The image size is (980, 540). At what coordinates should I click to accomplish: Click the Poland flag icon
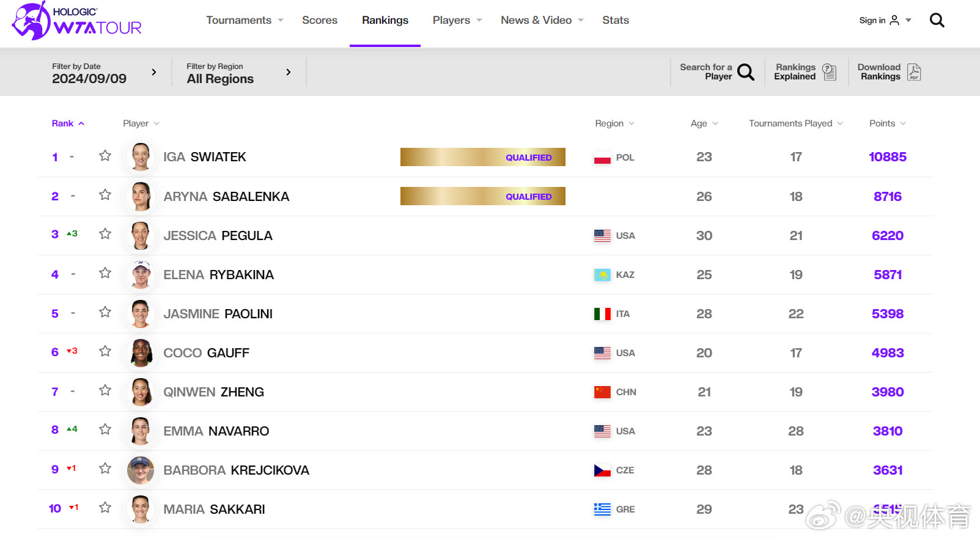(602, 158)
